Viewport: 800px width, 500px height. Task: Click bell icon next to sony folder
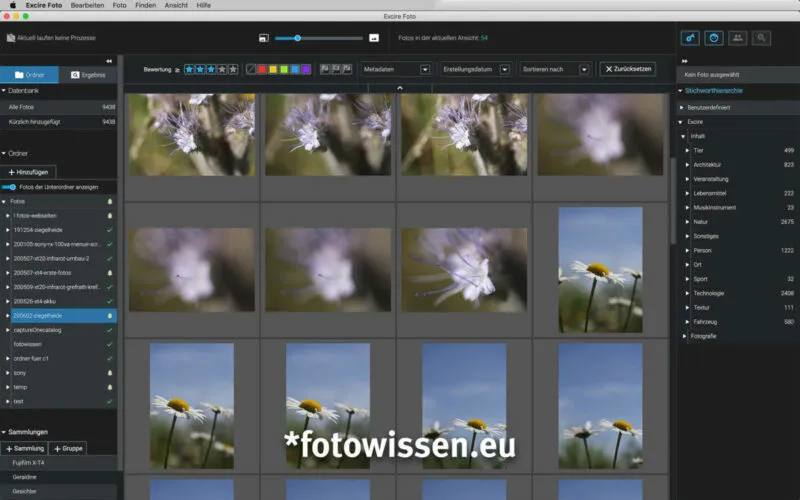tap(109, 373)
